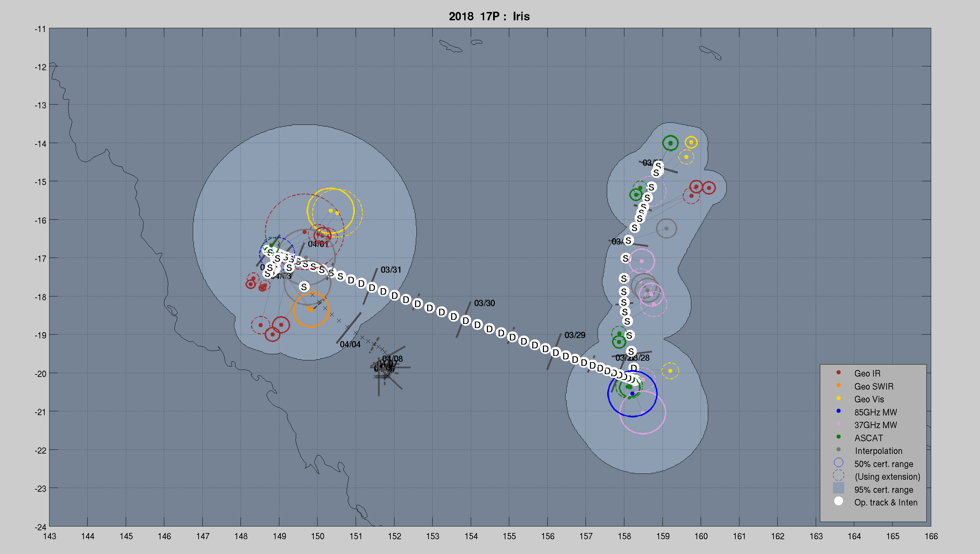The width and height of the screenshot is (980, 554).
Task: Click the 03/29 date label
Action: [x=575, y=335]
